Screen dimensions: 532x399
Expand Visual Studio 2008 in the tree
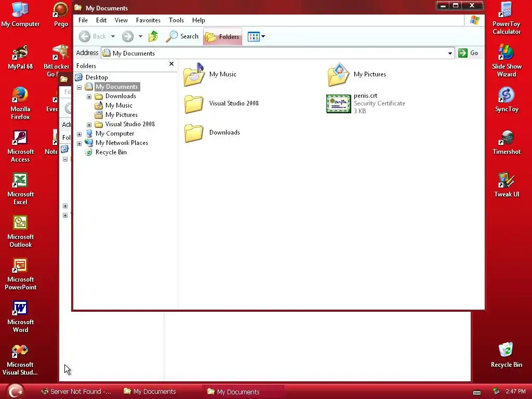click(x=89, y=125)
